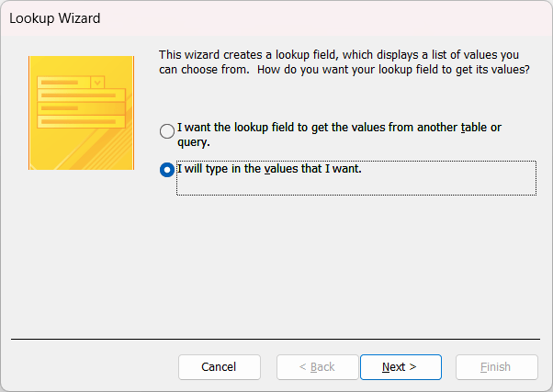Click the middle list row in the illustration
The height and width of the screenshot is (392, 553).
tap(81, 107)
